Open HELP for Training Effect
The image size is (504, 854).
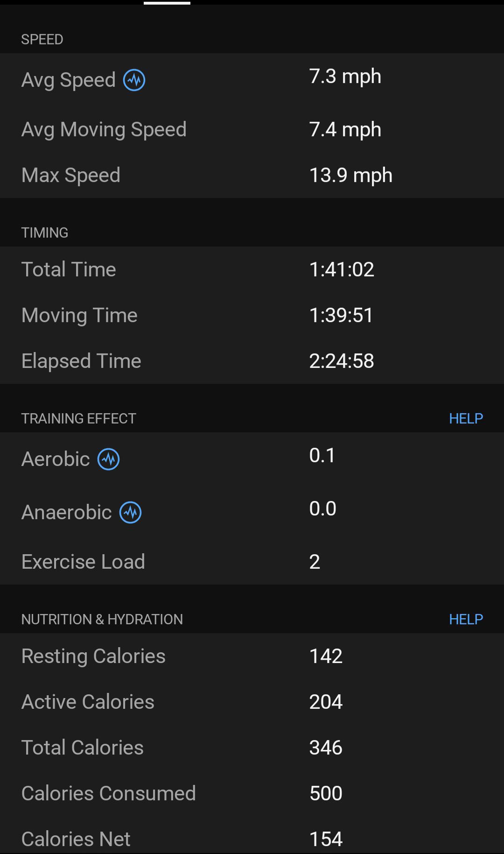coord(466,418)
